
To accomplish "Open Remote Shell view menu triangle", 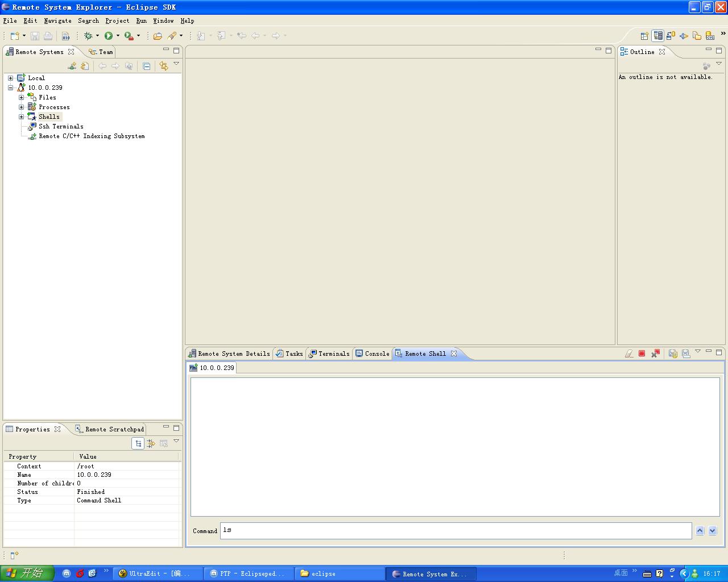I will tap(698, 351).
